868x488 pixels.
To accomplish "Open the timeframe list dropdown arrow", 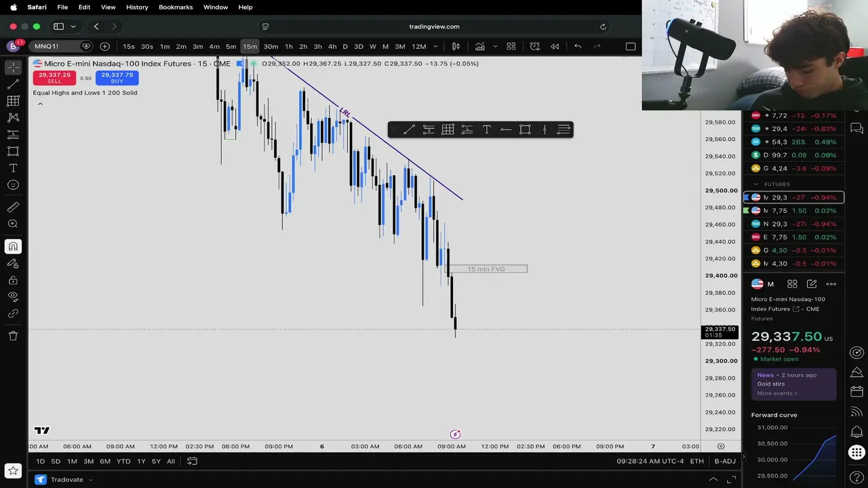I will pyautogui.click(x=435, y=46).
